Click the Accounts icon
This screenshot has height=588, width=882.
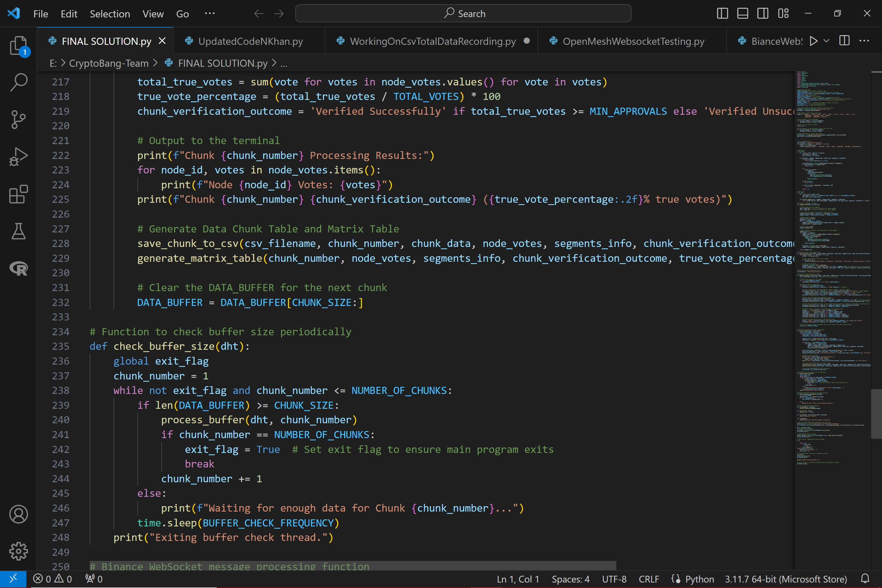click(18, 514)
